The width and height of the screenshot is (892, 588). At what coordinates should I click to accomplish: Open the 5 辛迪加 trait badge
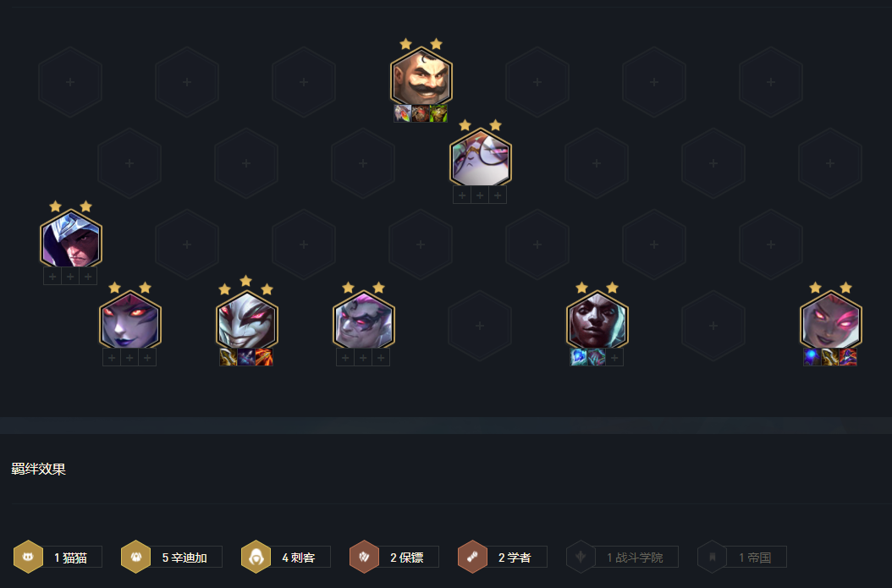[x=171, y=557]
